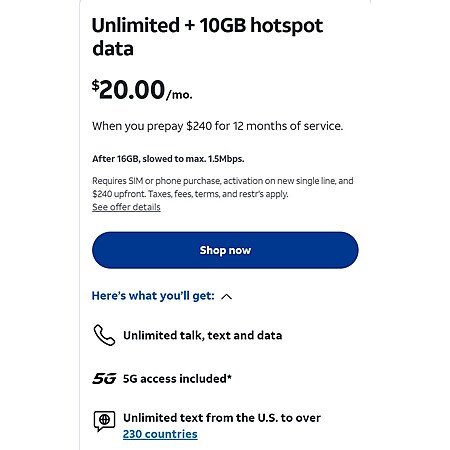Collapse the Here's what you'll get section

coord(162,296)
